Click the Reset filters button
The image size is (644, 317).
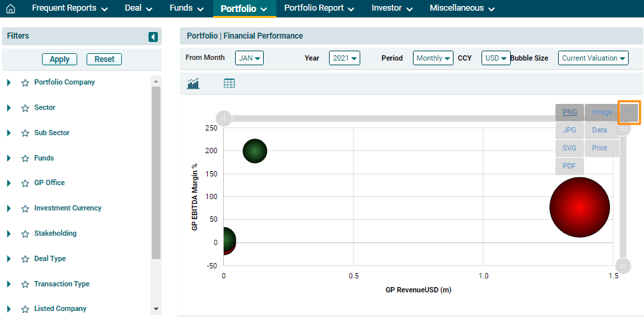point(104,59)
